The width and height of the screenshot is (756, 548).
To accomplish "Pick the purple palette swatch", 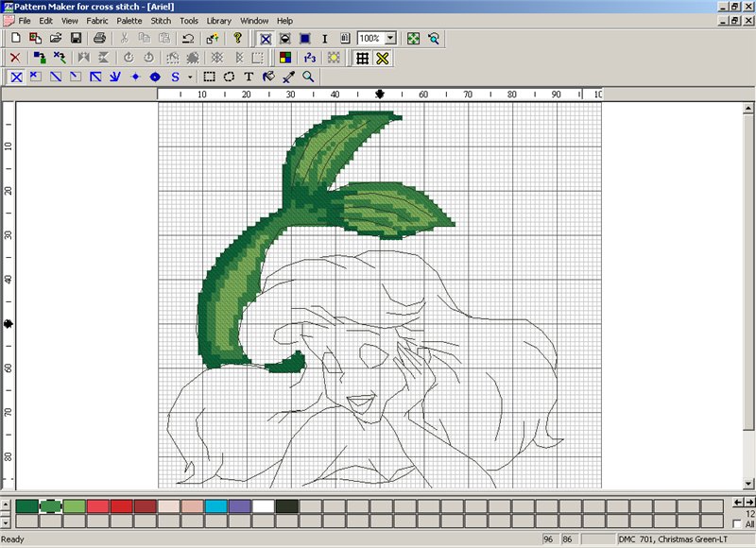I will click(x=240, y=506).
